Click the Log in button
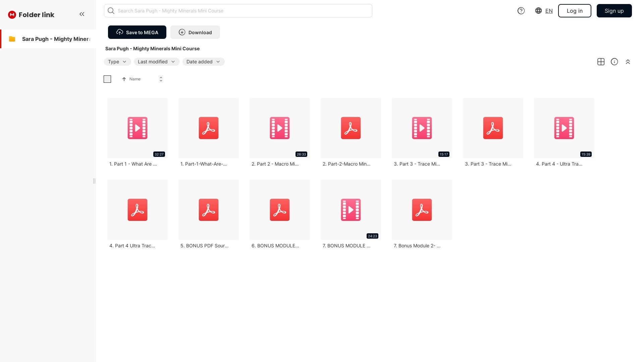Screen dimensions: 644x362 [x=574, y=11]
